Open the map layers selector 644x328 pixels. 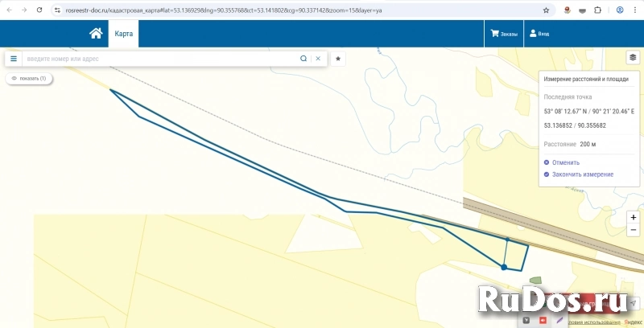coord(633,58)
